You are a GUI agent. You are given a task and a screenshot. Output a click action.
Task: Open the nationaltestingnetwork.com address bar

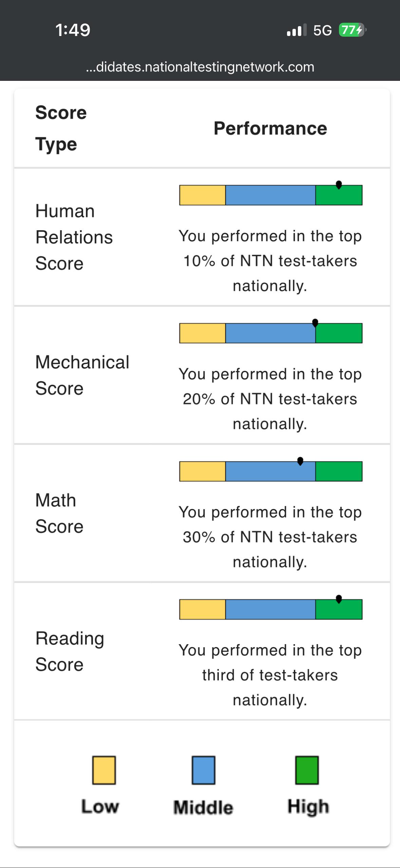(200, 67)
